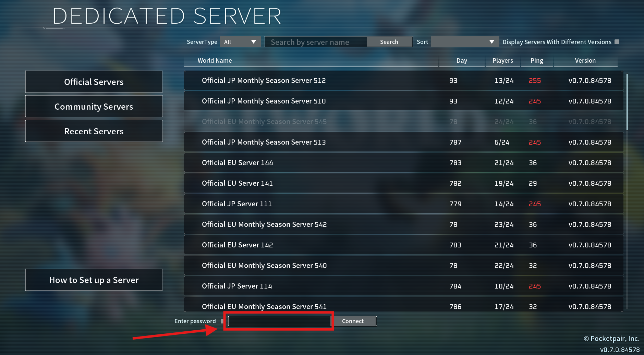
Task: Focus the Search by server name field
Action: point(316,42)
